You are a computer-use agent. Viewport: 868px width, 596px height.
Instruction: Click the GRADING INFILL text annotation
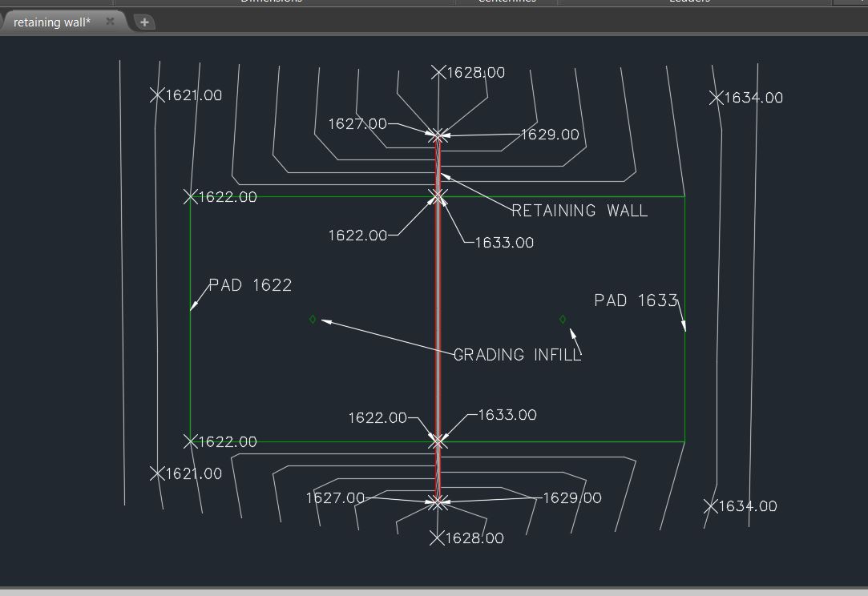(x=517, y=353)
